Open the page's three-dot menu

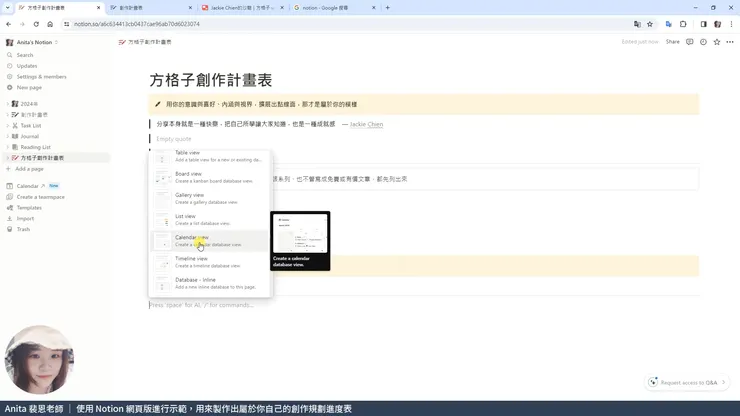[x=730, y=42]
